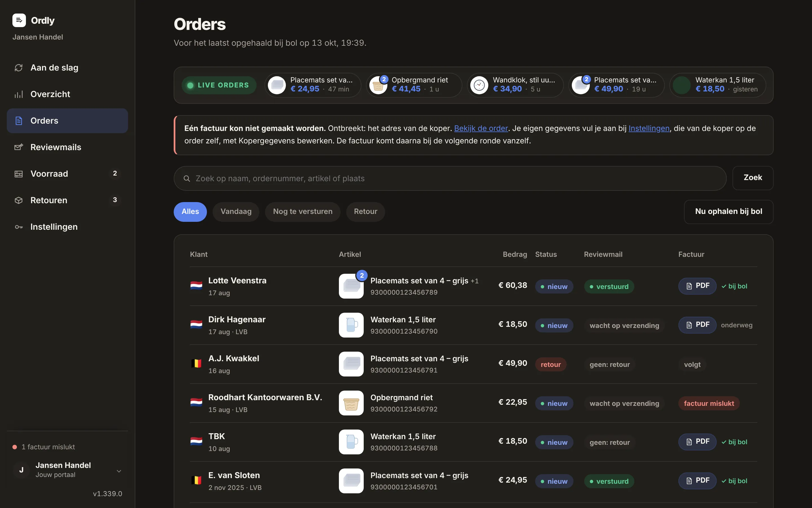Click Lotte Veenstra's Placemats product thumbnail
Viewport: 812px width, 508px height.
351,286
